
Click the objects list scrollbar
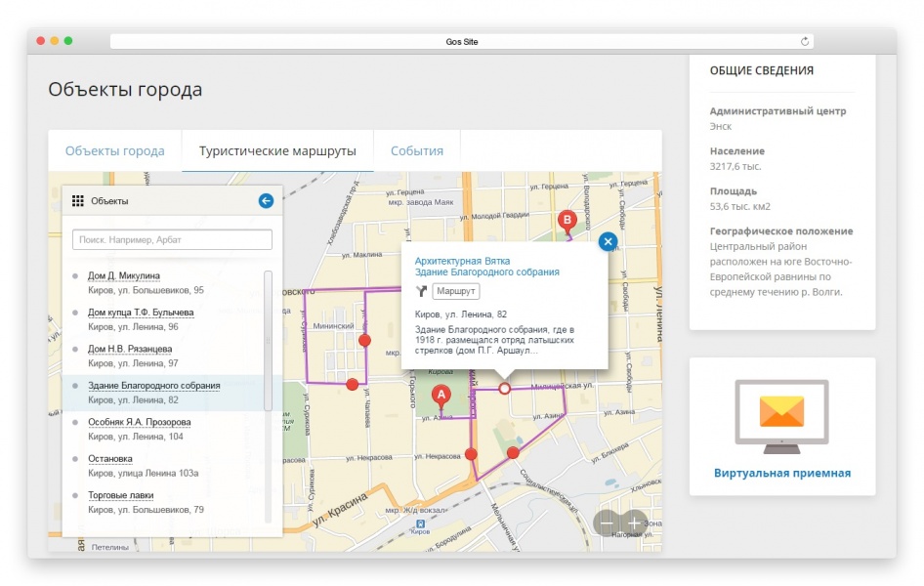(269, 342)
